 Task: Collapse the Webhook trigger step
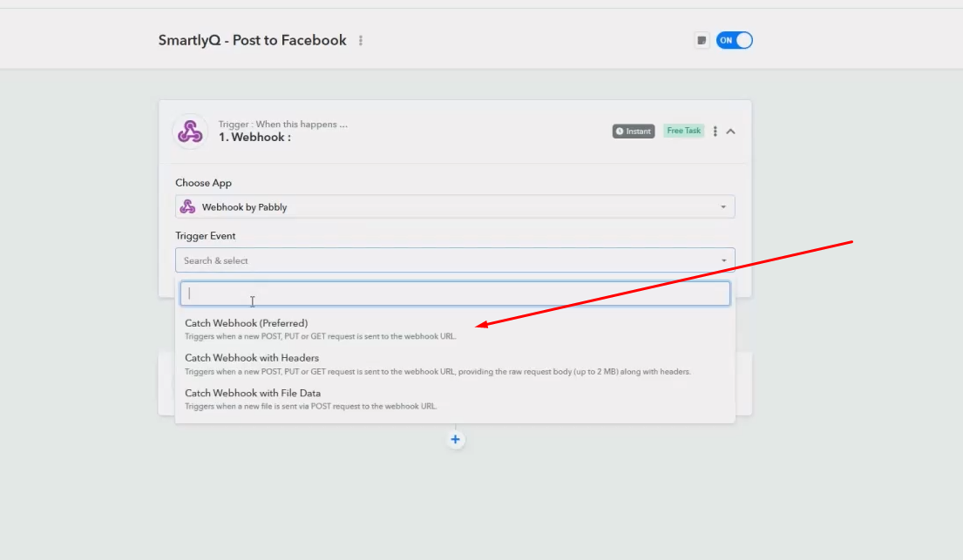(731, 132)
